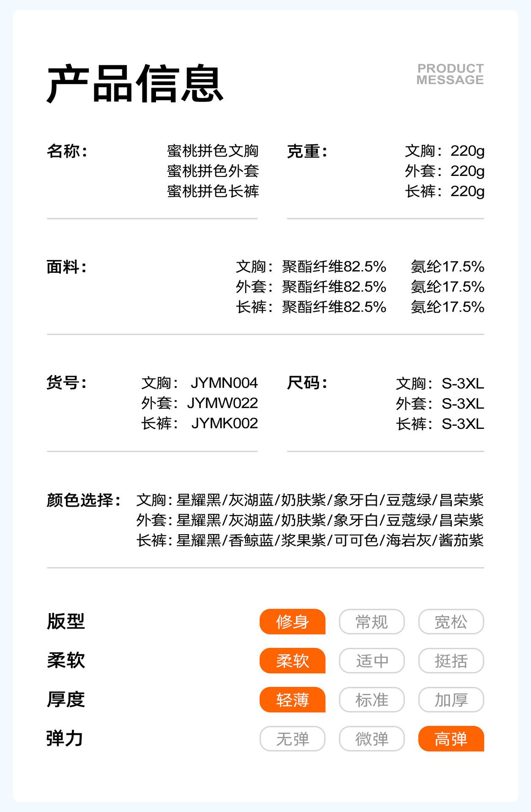Choose the 常规 fit option
This screenshot has width=531, height=812.
[372, 622]
